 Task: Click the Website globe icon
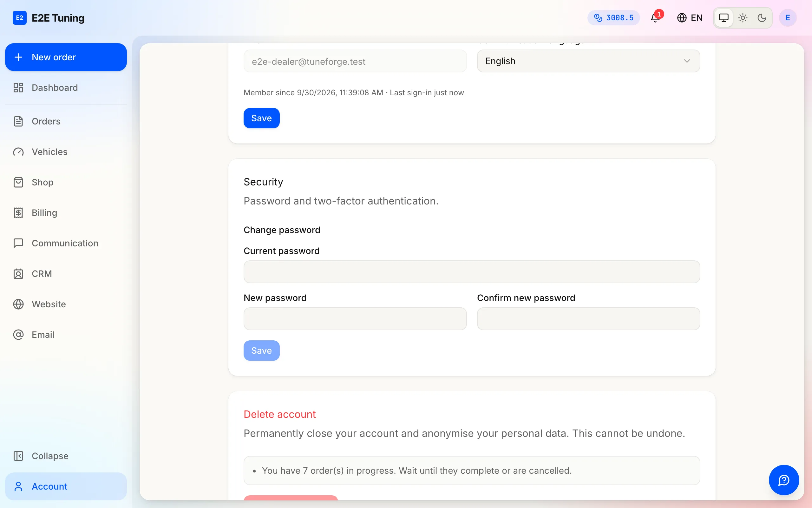click(x=18, y=304)
